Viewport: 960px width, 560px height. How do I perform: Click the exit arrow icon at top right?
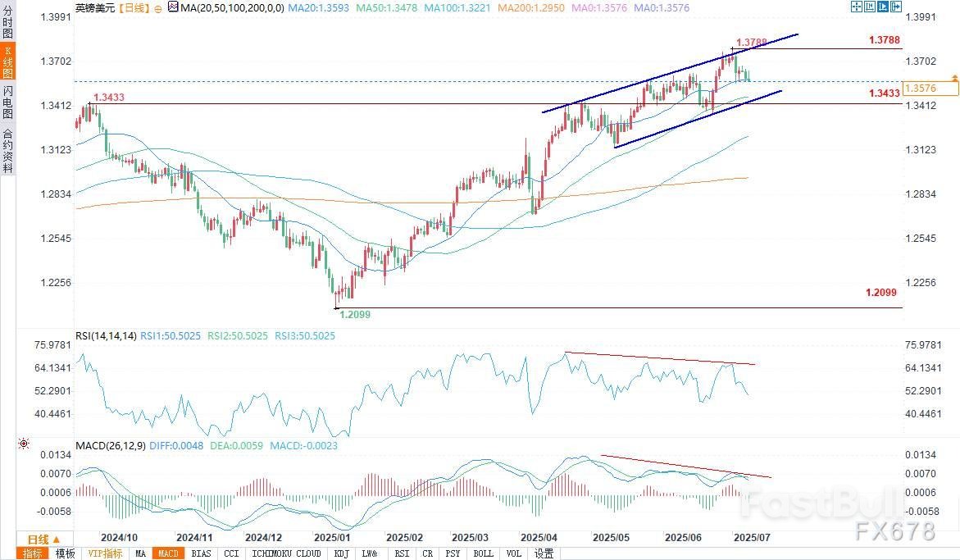point(895,7)
